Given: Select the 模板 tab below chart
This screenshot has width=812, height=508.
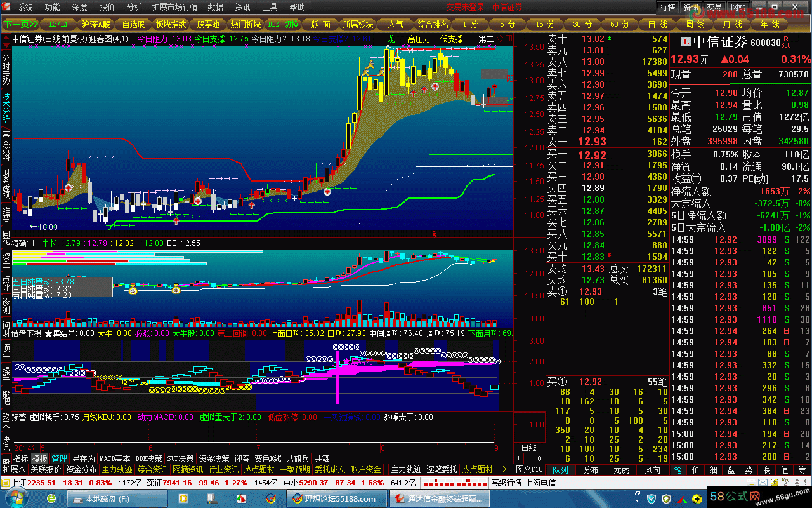Looking at the screenshot, I should point(40,458).
